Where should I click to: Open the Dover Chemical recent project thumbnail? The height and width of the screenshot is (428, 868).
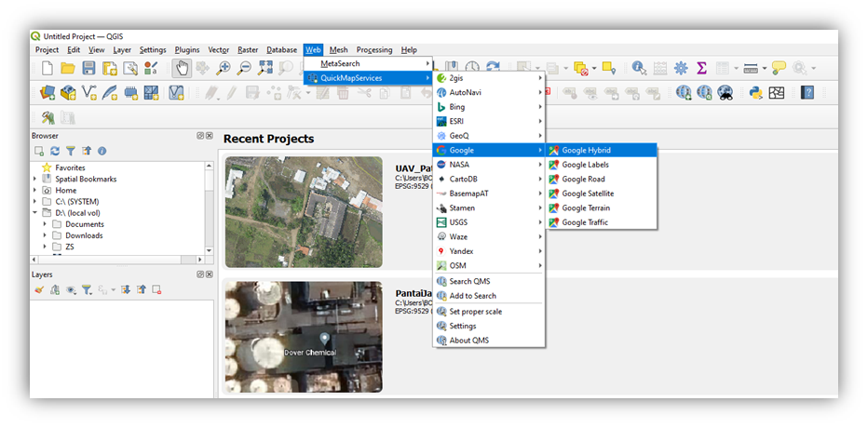tap(304, 337)
